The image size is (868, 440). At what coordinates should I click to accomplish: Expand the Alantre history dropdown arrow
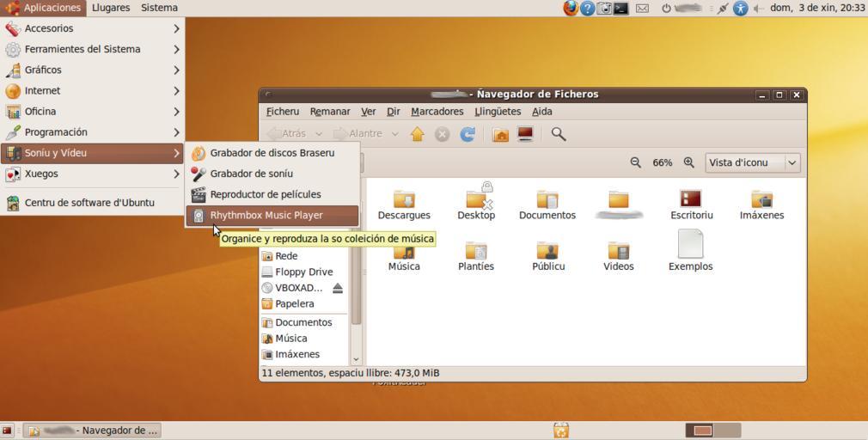[395, 134]
